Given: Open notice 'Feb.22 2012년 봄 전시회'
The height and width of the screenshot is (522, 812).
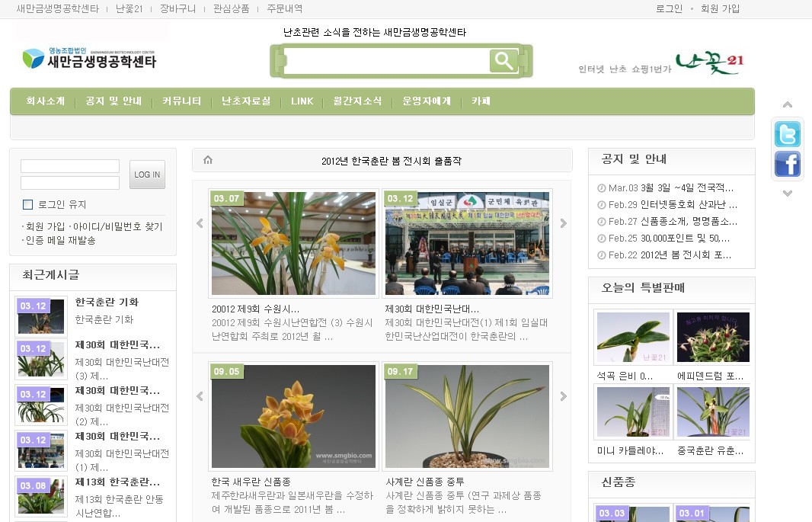Looking at the screenshot, I should tap(670, 255).
